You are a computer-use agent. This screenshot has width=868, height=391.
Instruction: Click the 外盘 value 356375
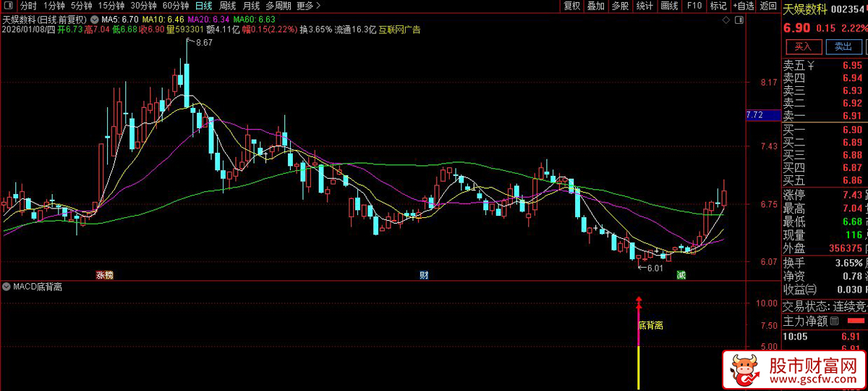click(846, 248)
